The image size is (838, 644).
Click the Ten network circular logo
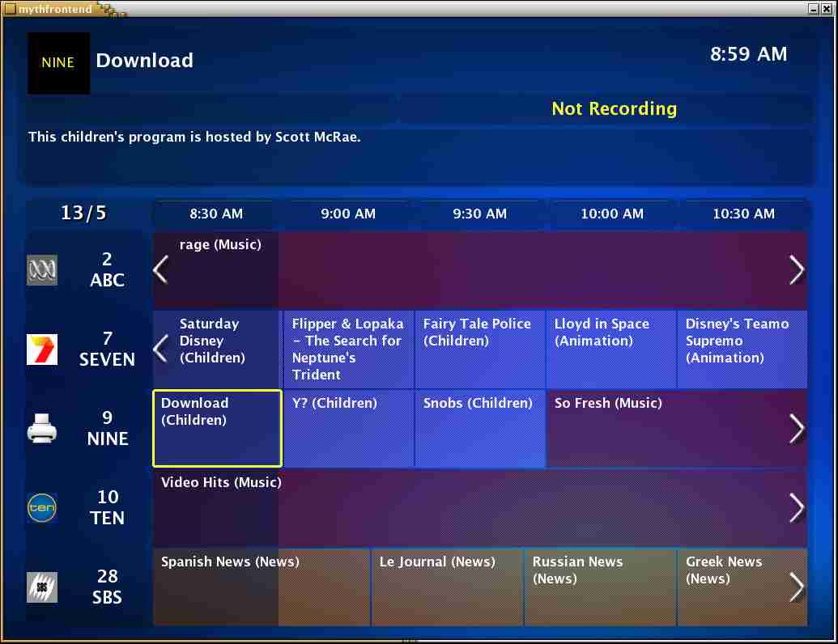click(x=42, y=508)
